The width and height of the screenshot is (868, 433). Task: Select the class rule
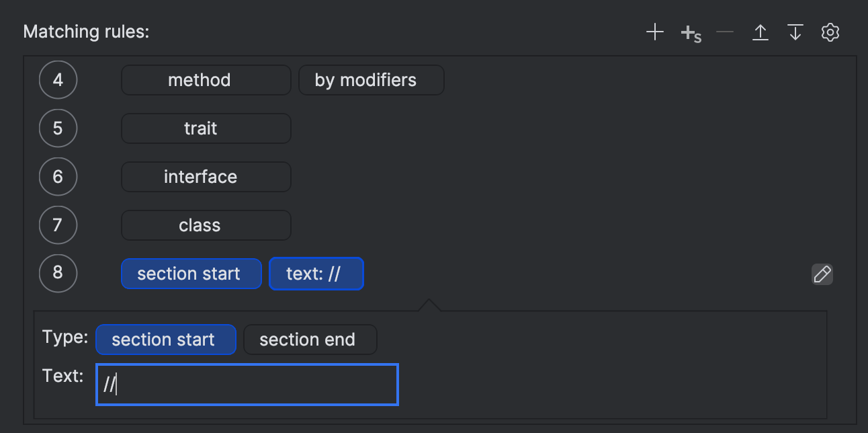coord(206,225)
